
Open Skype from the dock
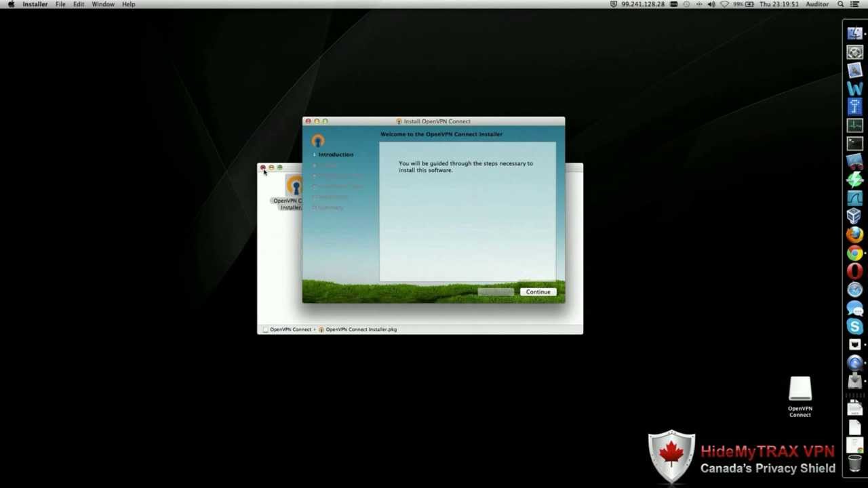pos(854,327)
